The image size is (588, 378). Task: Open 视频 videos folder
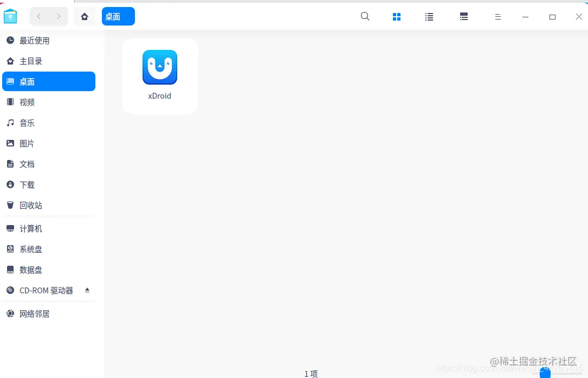point(49,102)
